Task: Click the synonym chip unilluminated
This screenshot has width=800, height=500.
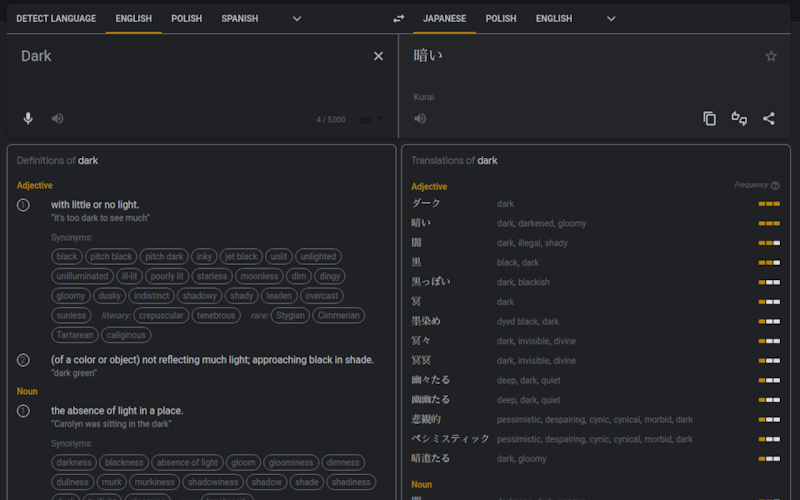Action: 82,276
